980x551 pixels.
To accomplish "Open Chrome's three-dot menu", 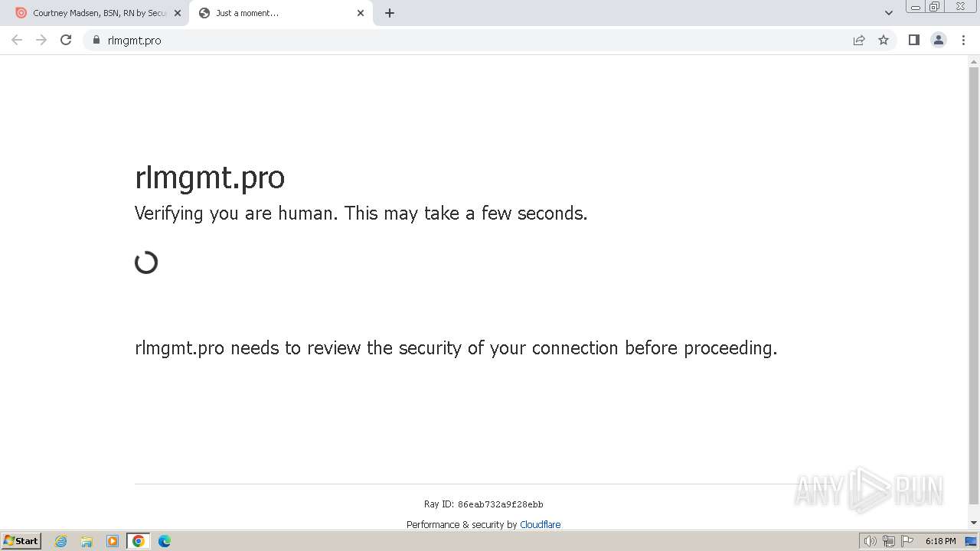I will coord(963,40).
